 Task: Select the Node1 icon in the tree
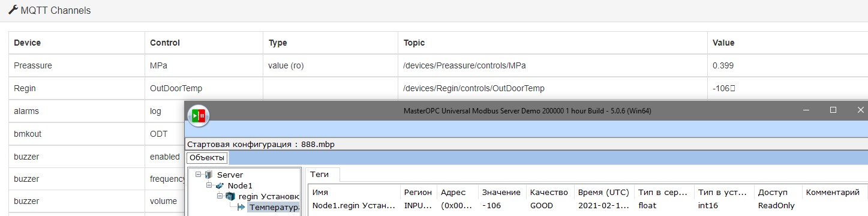click(x=219, y=185)
